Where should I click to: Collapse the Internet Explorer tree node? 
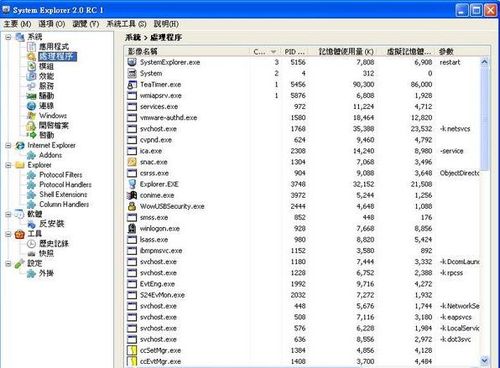8,145
